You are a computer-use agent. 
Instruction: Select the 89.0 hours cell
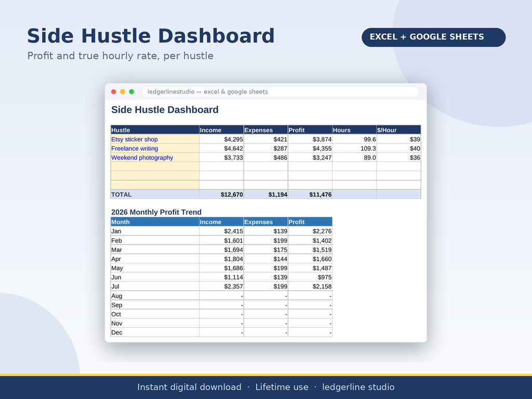[354, 157]
